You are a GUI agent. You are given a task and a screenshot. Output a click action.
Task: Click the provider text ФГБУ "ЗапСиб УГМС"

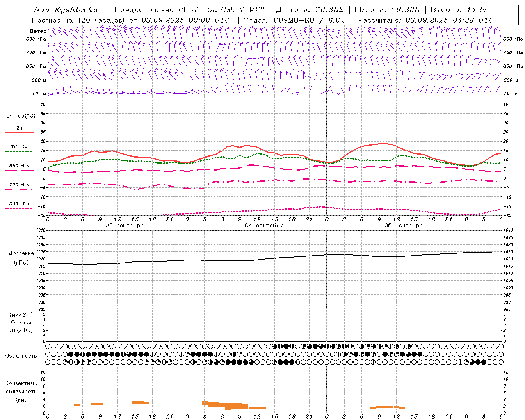(222, 10)
